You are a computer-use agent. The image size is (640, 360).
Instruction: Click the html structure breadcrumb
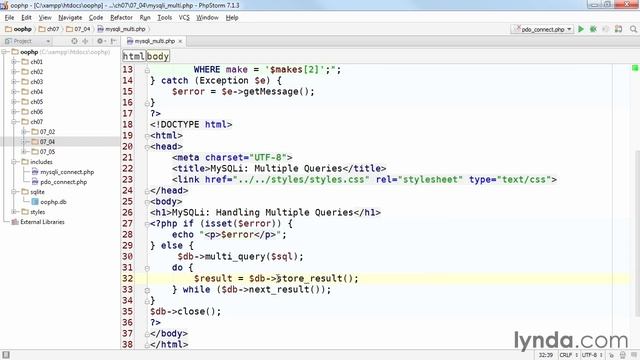[x=134, y=56]
